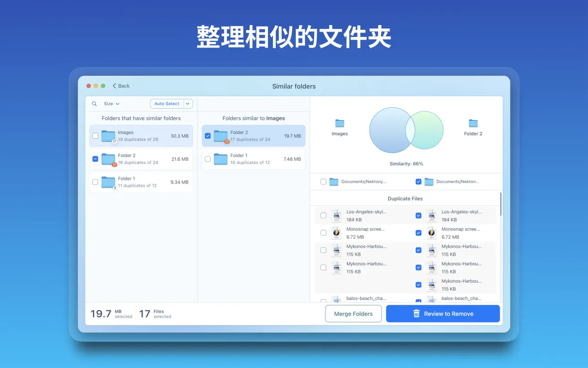Click left Monosnap file icon

pyautogui.click(x=337, y=233)
